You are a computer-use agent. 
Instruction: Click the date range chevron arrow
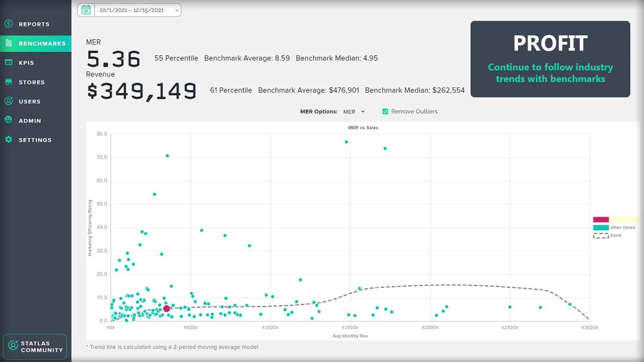click(x=177, y=10)
